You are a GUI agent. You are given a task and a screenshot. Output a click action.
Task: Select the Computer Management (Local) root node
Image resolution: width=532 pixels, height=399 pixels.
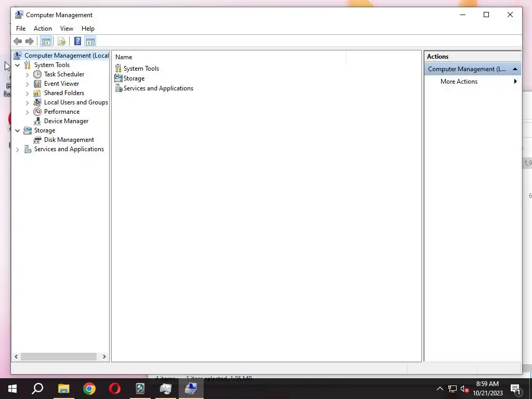point(66,56)
